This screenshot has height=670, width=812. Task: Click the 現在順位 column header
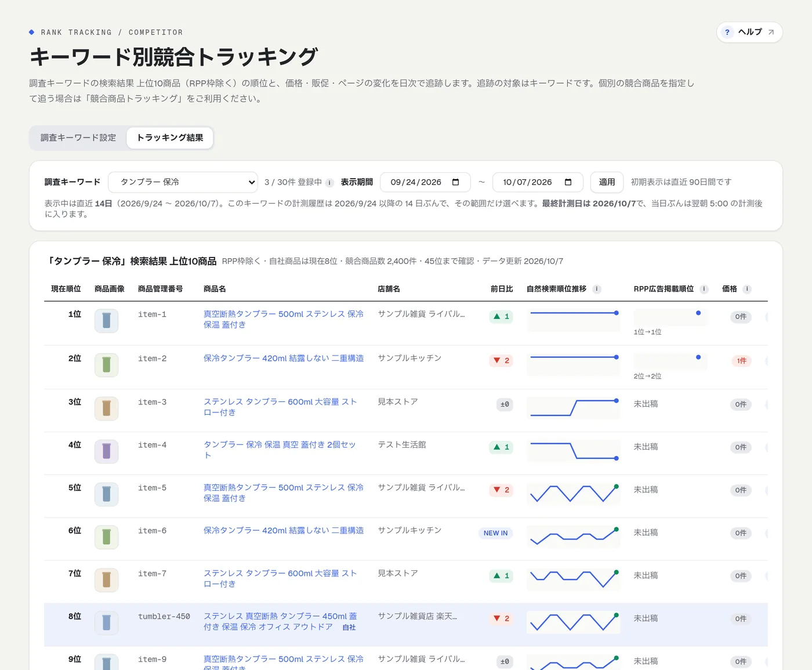pos(66,289)
